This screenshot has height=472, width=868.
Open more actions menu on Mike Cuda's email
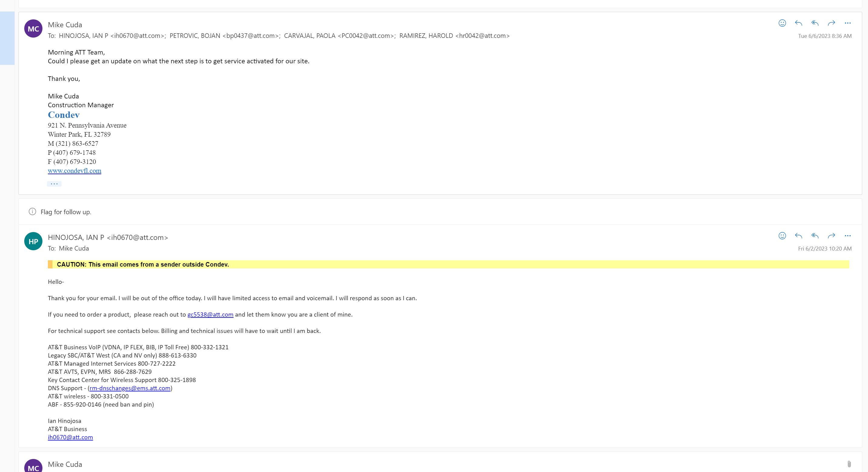click(847, 23)
